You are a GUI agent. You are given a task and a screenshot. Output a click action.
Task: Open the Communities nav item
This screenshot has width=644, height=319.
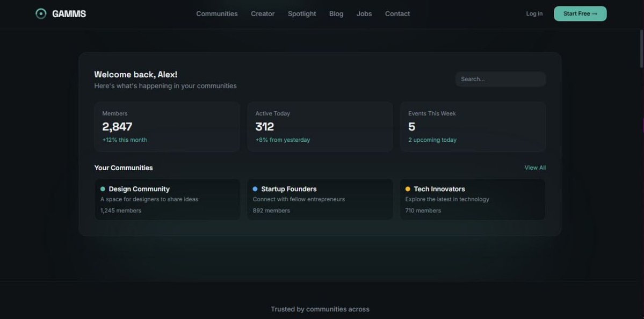[217, 13]
